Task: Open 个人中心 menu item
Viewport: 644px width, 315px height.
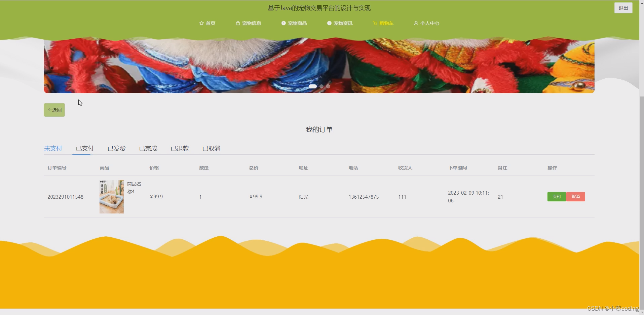Action: 427,23
